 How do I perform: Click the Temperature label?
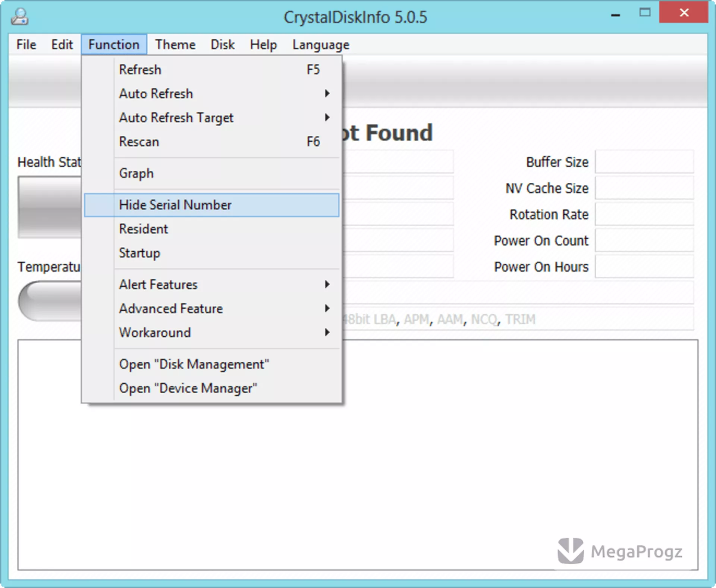pyautogui.click(x=49, y=267)
